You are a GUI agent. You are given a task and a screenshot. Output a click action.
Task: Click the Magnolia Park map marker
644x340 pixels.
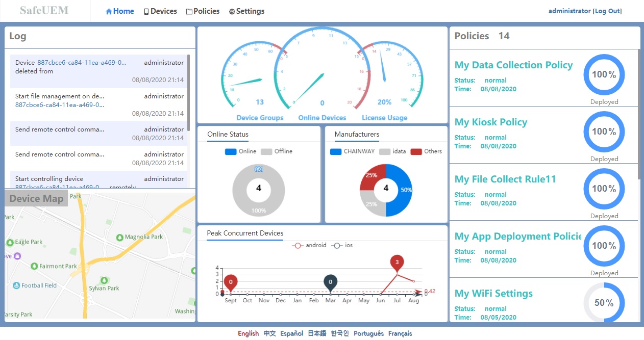pyautogui.click(x=119, y=237)
